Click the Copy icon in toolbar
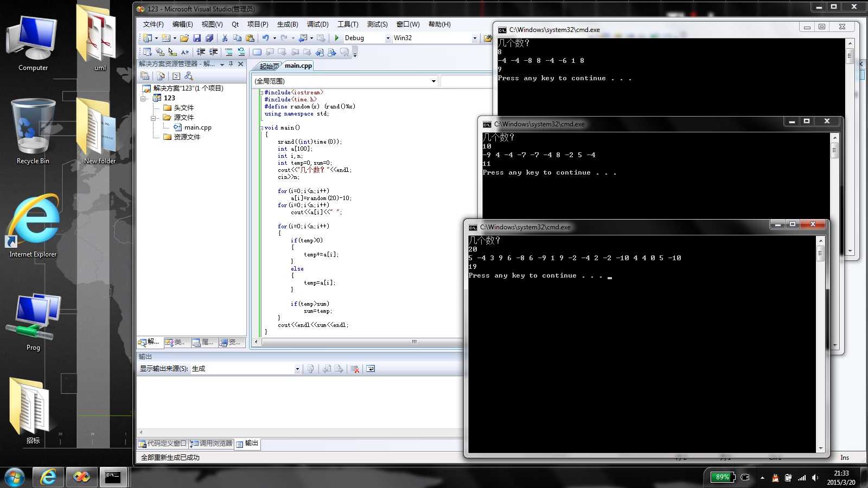 pos(237,38)
